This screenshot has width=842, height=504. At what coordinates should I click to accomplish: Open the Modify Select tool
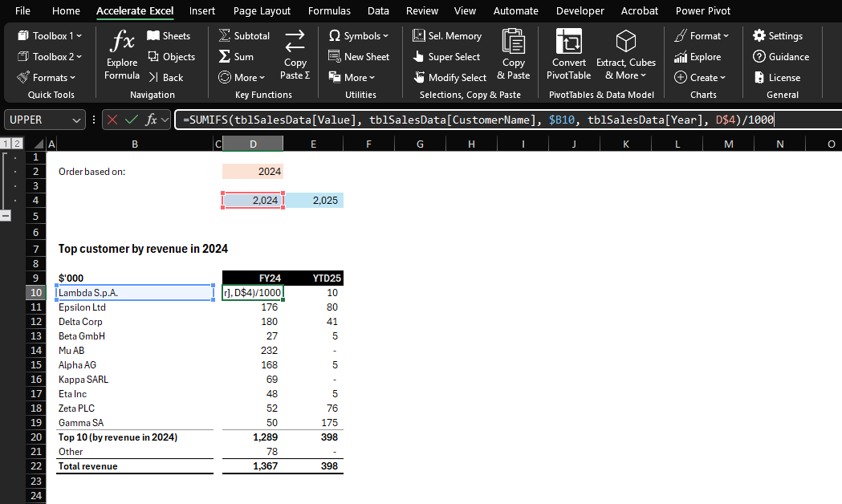point(449,77)
